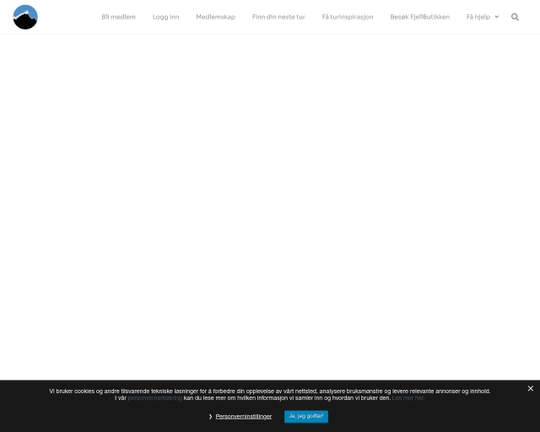Open the search magnifier icon
540x432 pixels.
click(515, 17)
